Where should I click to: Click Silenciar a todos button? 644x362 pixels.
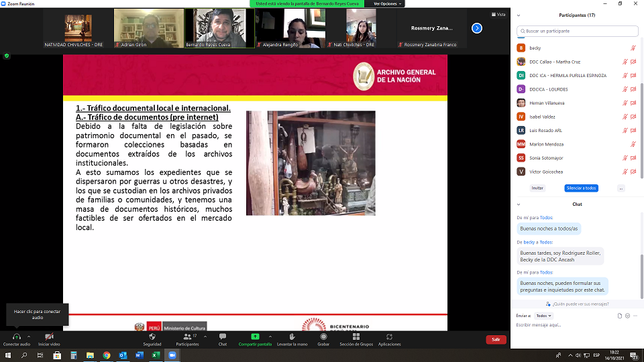tap(581, 188)
